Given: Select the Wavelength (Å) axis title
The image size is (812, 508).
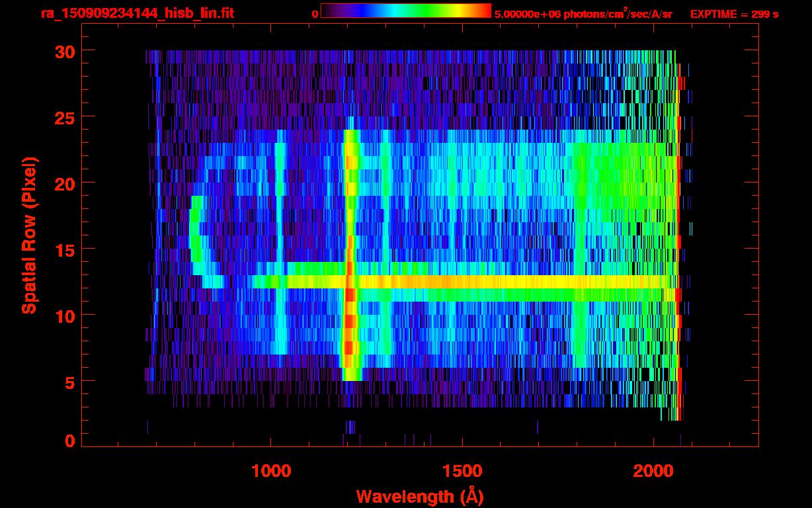Looking at the screenshot, I should tap(420, 496).
